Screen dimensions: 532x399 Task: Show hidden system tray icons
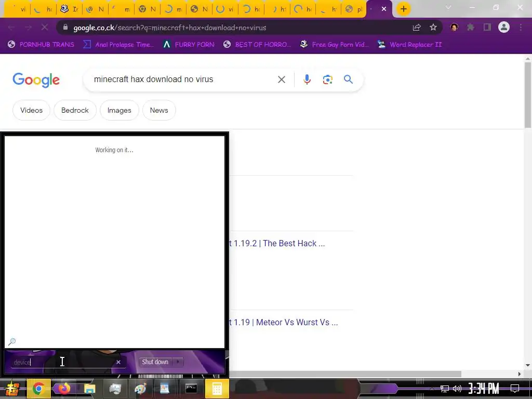pos(432,389)
